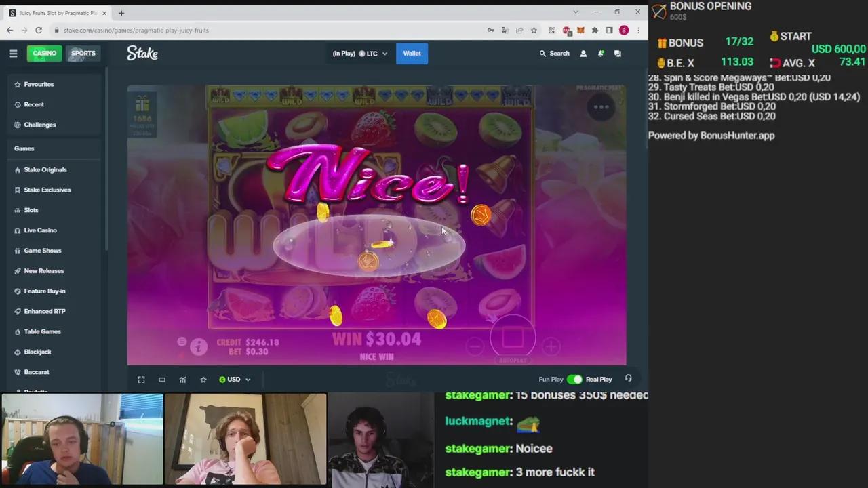This screenshot has height=488, width=868.
Task: Open live stats chart icon
Action: pos(182,380)
